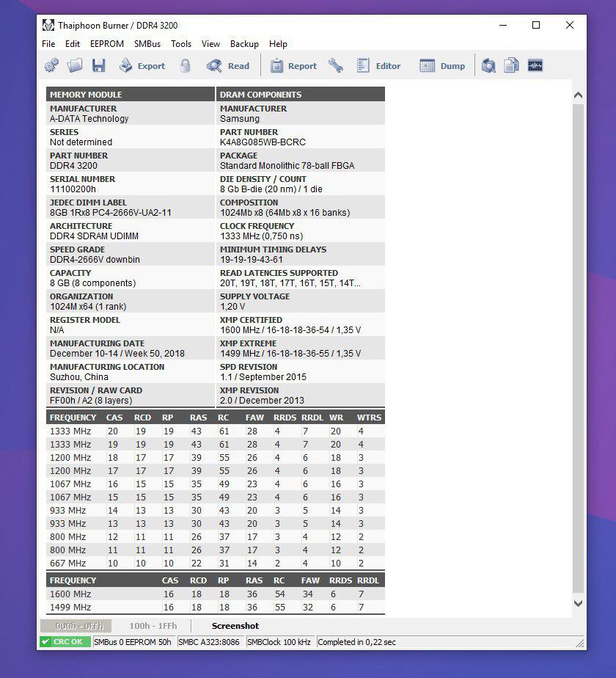Open the View menu
Viewport: 616px width, 678px height.
210,44
